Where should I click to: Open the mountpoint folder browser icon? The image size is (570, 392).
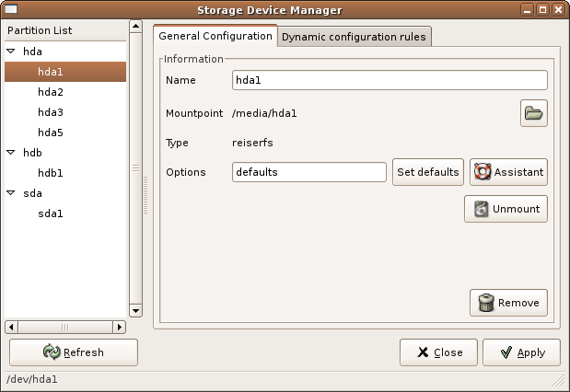533,113
